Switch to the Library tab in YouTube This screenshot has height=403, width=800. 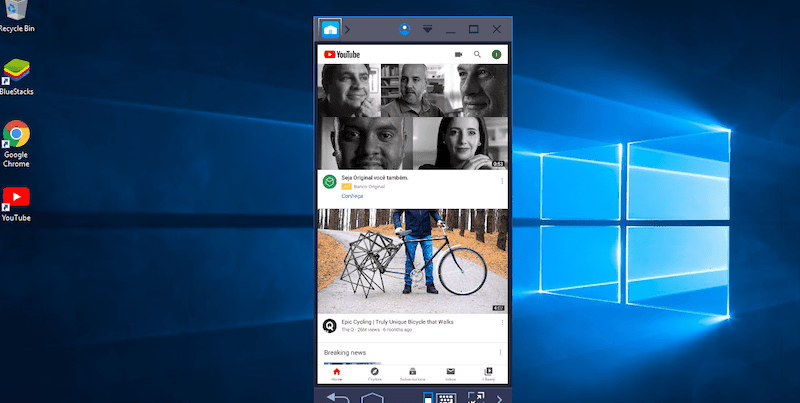(488, 374)
